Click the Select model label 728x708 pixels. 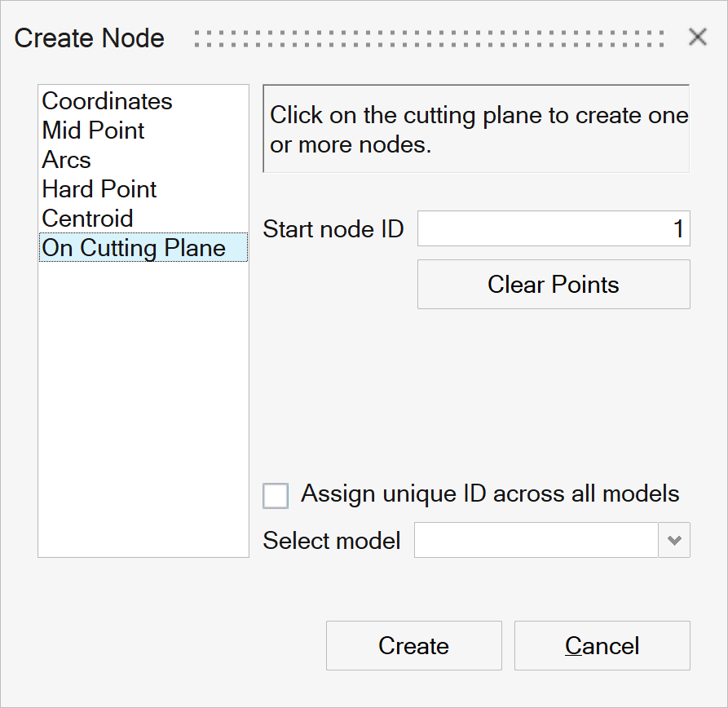(x=332, y=541)
